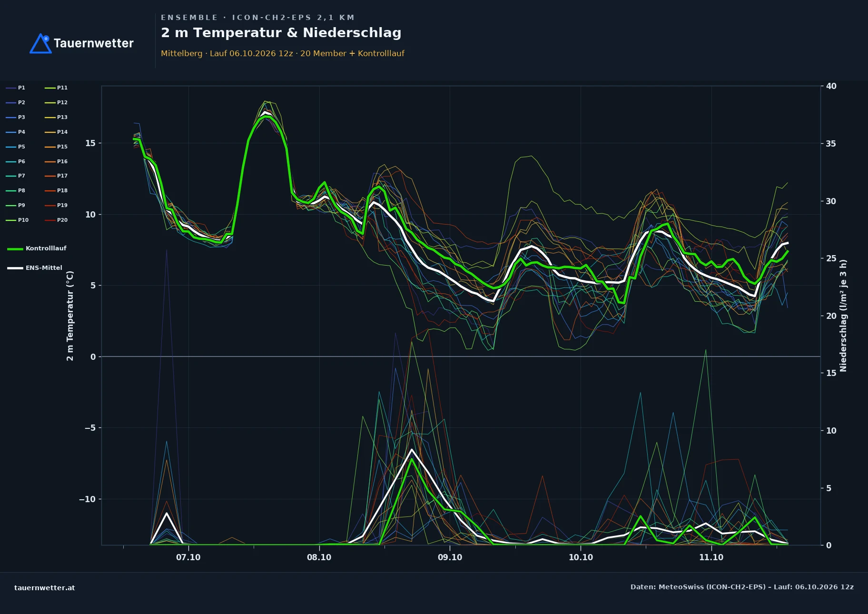Click the 11.10 date tick label
The height and width of the screenshot is (614, 868).
pos(711,557)
